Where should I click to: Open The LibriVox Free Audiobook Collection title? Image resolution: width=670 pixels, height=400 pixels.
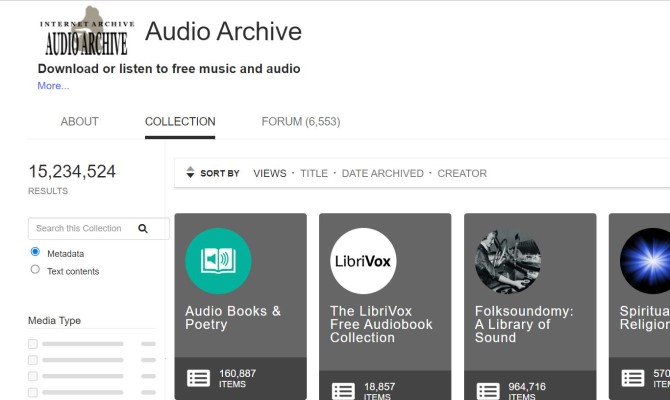pyautogui.click(x=381, y=324)
